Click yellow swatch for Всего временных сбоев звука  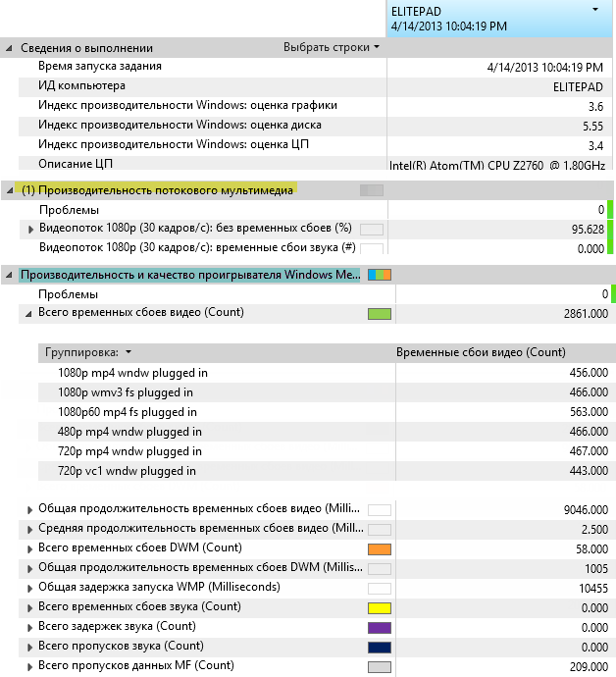380,608
